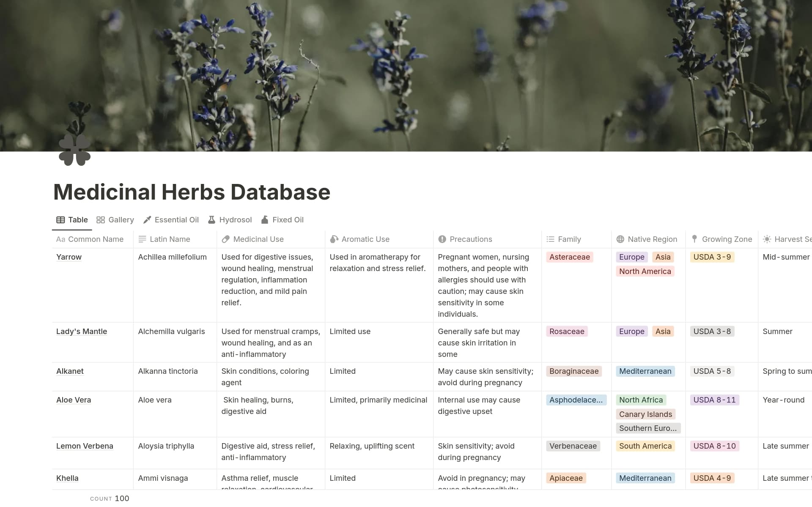Open the Family column header menu
Image resolution: width=812 pixels, height=507 pixels.
(x=576, y=239)
